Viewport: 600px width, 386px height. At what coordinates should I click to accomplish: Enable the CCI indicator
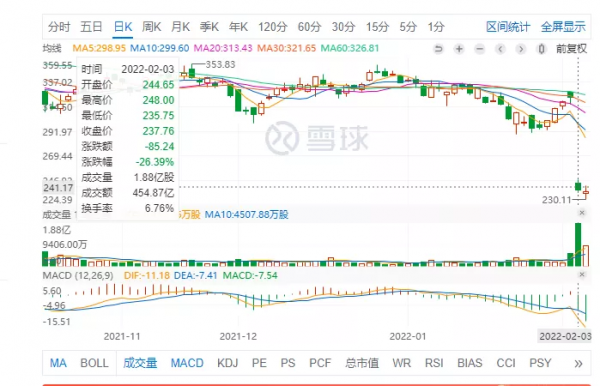point(506,363)
